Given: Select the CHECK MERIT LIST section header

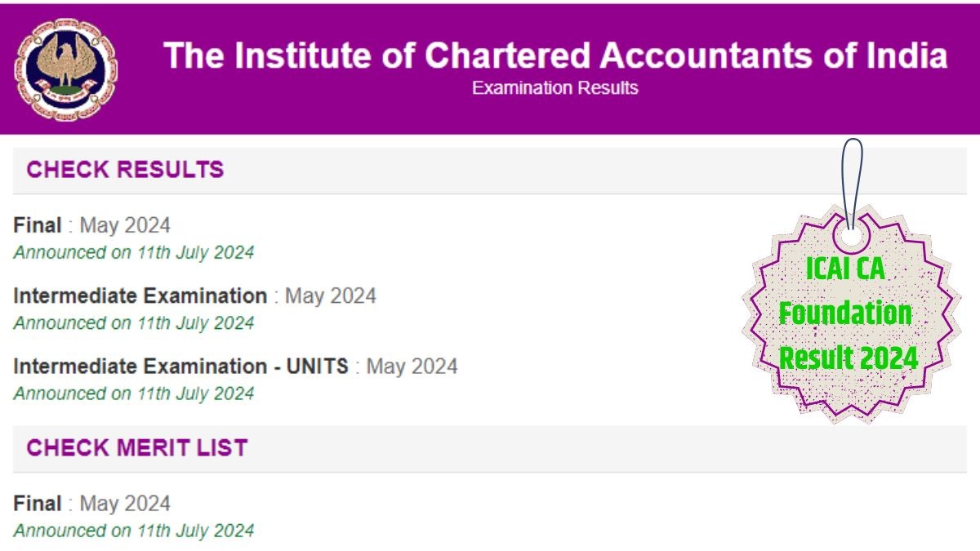Looking at the screenshot, I should coord(136,447).
